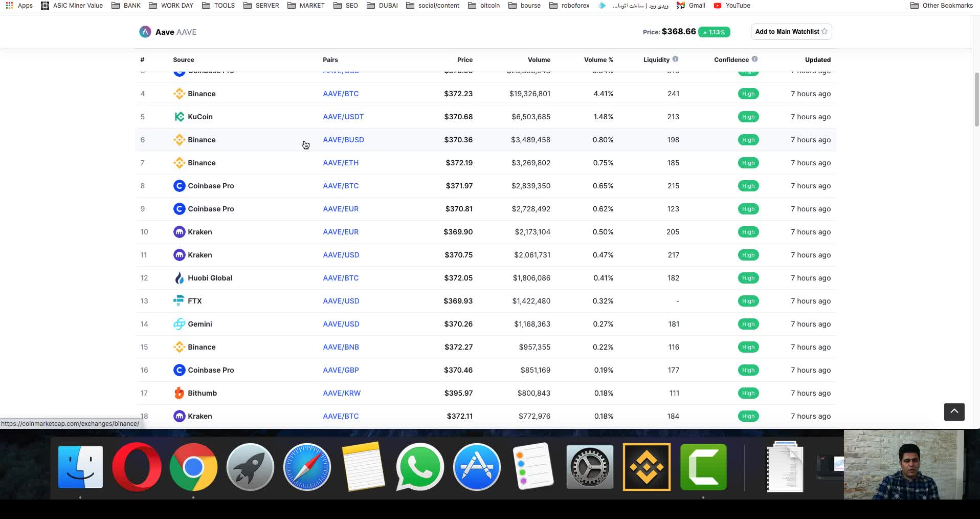Open the AAVE/KRW pair on Bithumb

click(342, 393)
